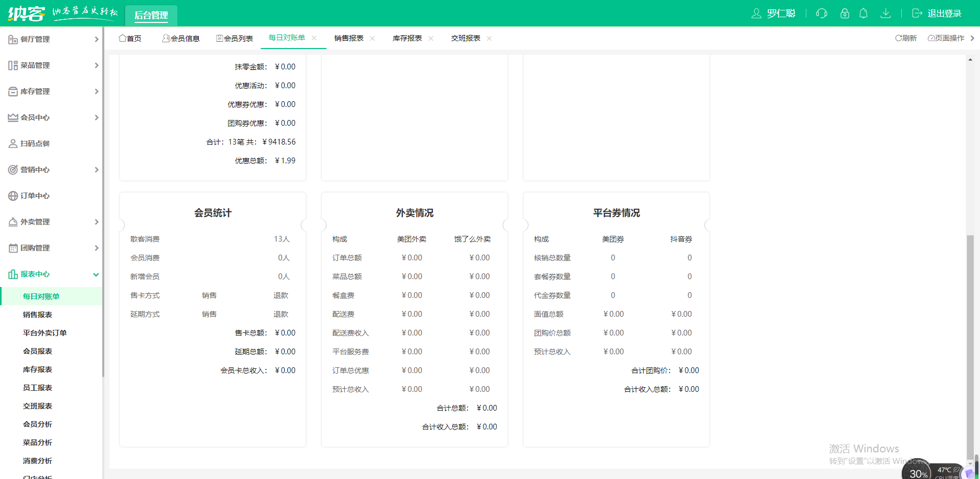Image resolution: width=980 pixels, height=479 pixels.
Task: Close the 销售报表 tab
Action: 372,39
